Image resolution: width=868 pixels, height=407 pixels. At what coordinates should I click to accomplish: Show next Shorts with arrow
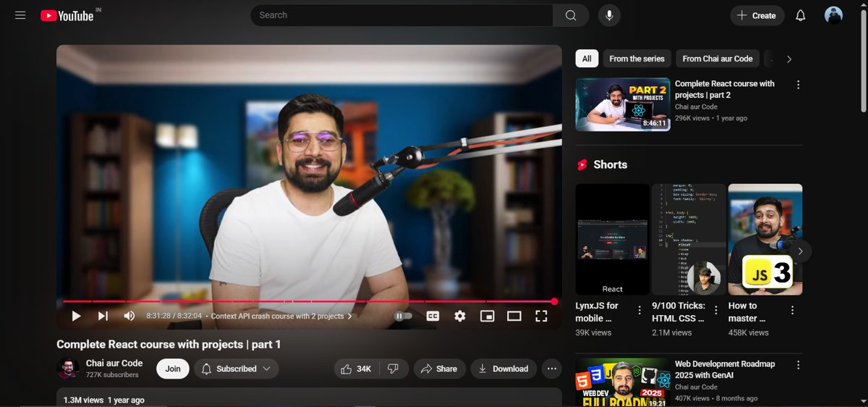pos(801,251)
